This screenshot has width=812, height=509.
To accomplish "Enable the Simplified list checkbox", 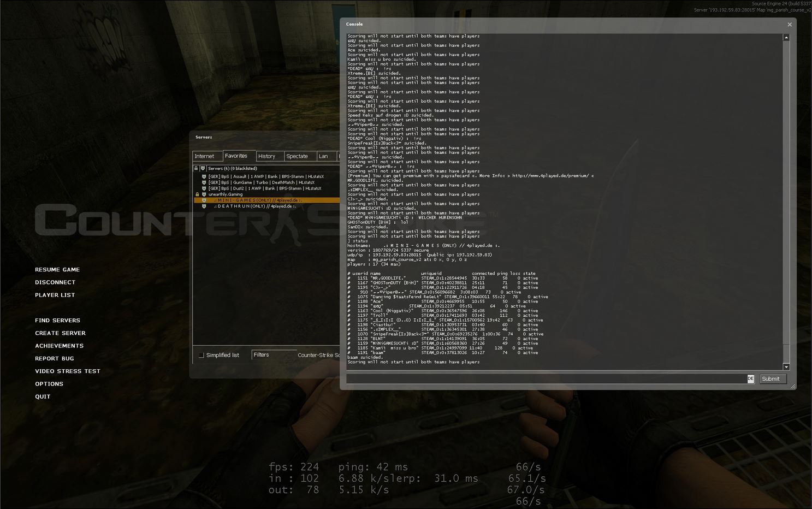I will pos(201,356).
